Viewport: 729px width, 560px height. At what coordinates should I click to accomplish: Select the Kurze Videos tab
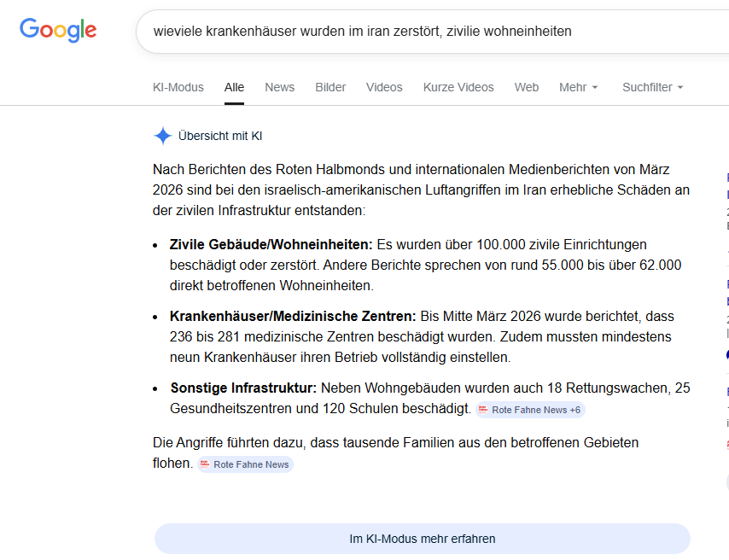point(458,87)
